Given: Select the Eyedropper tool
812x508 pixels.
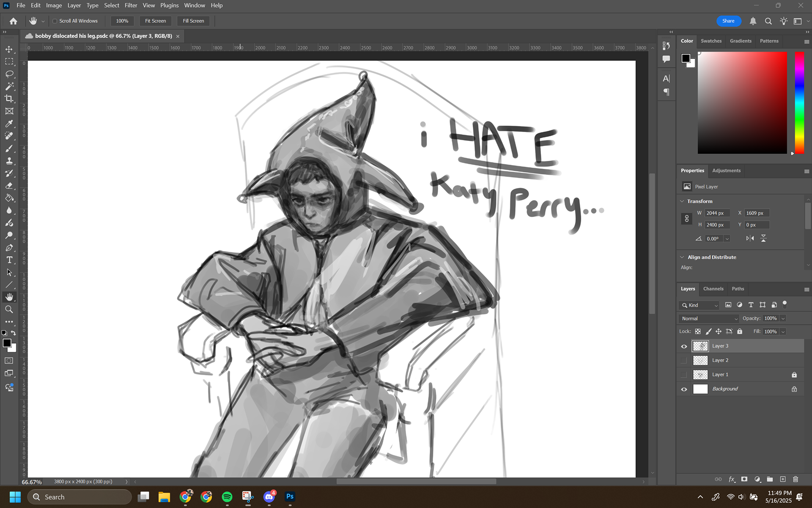Looking at the screenshot, I should (x=9, y=124).
